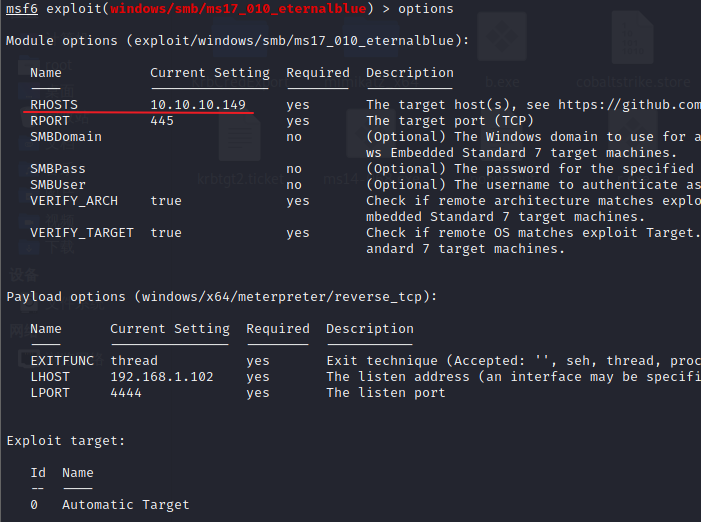Viewport: 701px width, 522px height.
Task: Click the target Id value 0
Action: pyautogui.click(x=34, y=505)
